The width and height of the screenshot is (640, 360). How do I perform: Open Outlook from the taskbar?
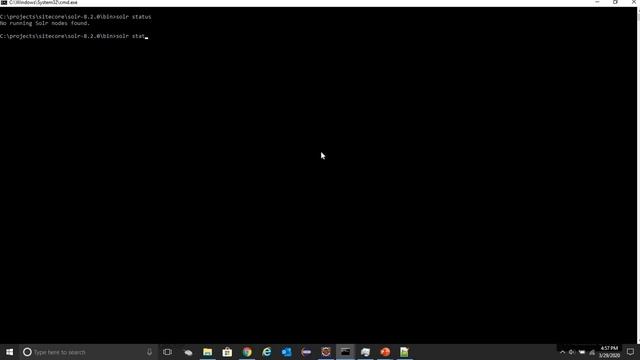click(x=286, y=352)
